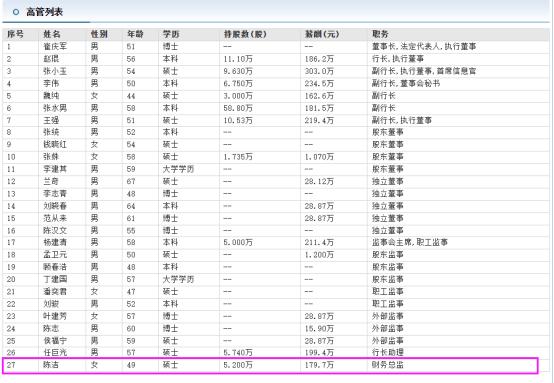The width and height of the screenshot is (554, 383).
Task: Select the name 陈志 in row 24
Action: pos(51,329)
